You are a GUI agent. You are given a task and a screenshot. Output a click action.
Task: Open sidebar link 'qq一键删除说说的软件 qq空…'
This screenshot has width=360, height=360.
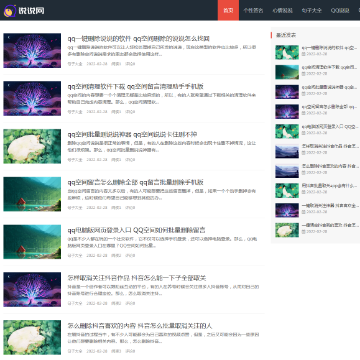pos(330,48)
